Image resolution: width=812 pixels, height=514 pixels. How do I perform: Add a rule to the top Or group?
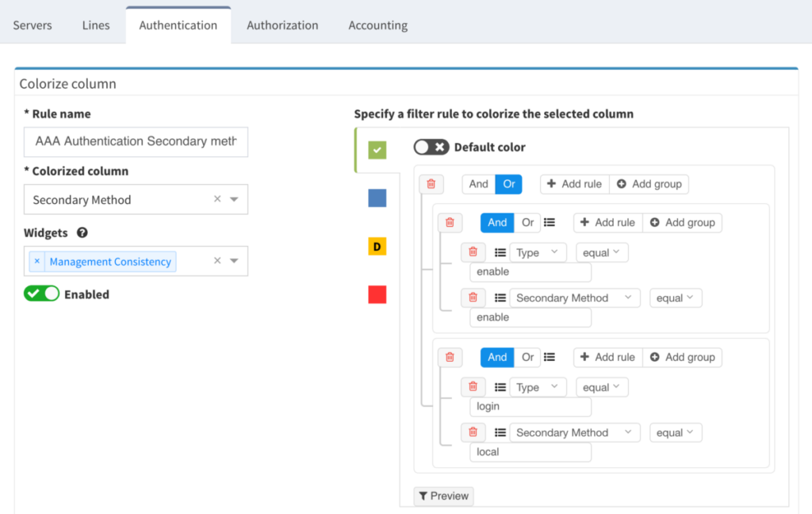tap(573, 183)
